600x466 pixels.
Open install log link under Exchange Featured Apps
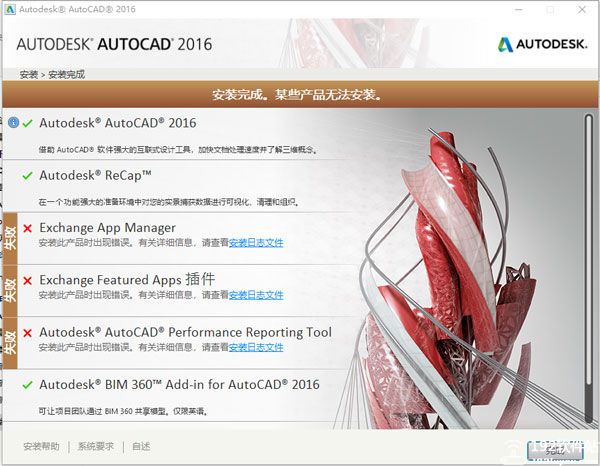[x=256, y=295]
